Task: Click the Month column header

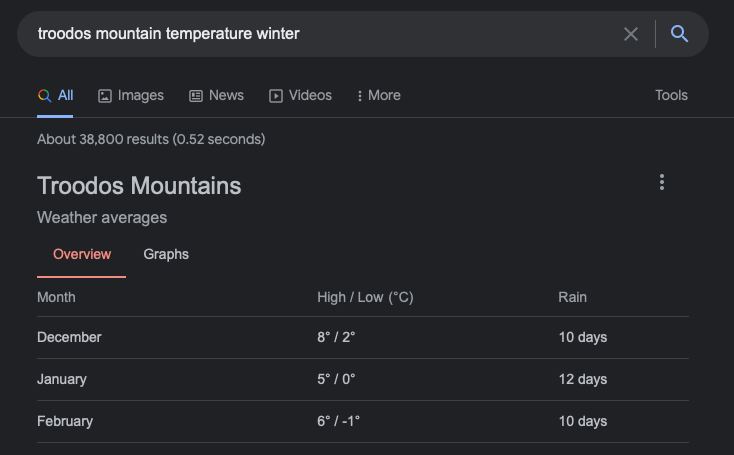Action: coord(56,297)
